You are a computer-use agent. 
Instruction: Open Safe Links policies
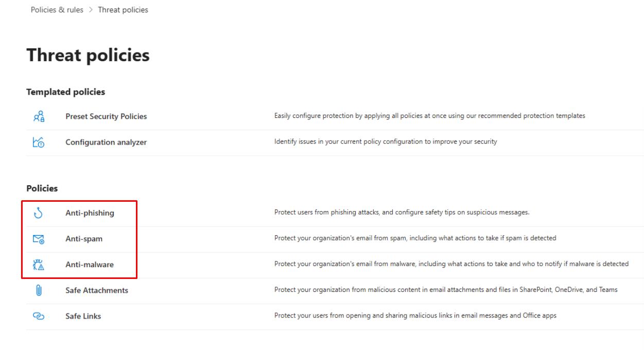pos(83,316)
